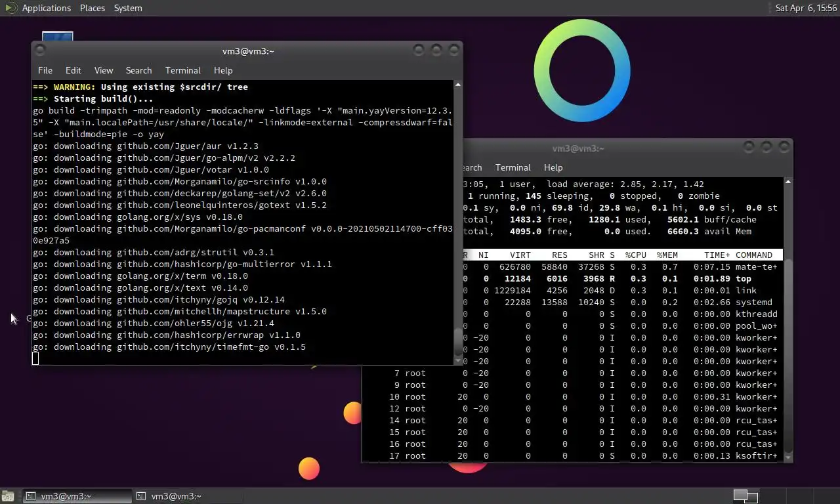Click the VIRT column header in top
Image resolution: width=840 pixels, height=504 pixels.
click(520, 255)
